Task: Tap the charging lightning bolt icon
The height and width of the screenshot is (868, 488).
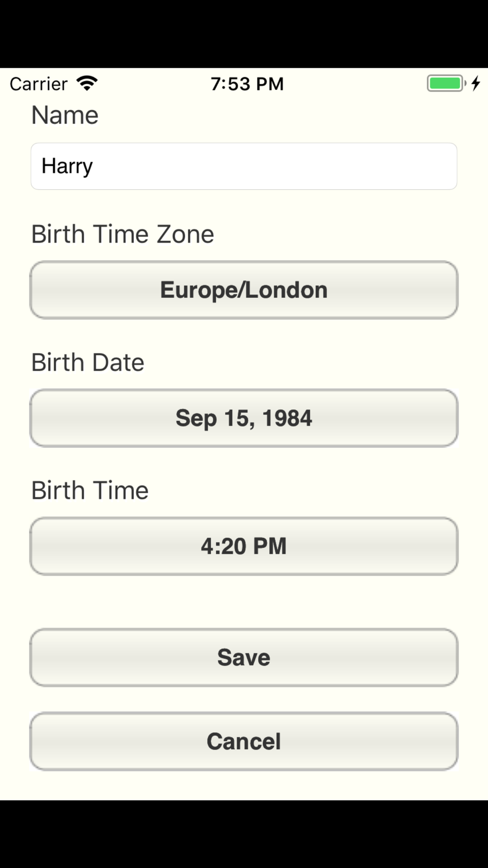Action: coord(476,83)
